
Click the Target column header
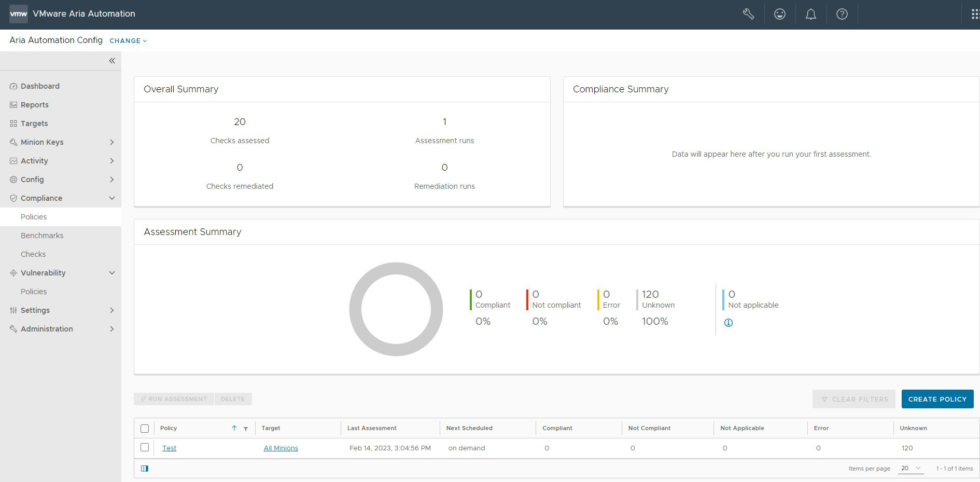point(271,428)
